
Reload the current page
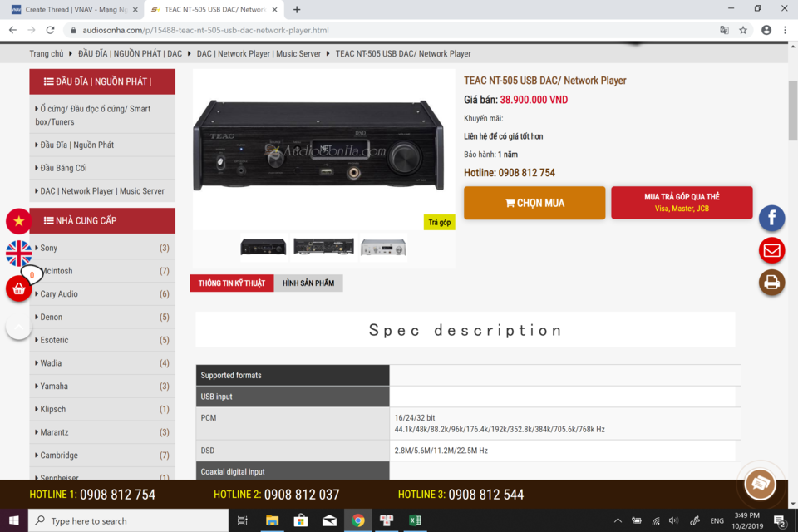point(50,30)
